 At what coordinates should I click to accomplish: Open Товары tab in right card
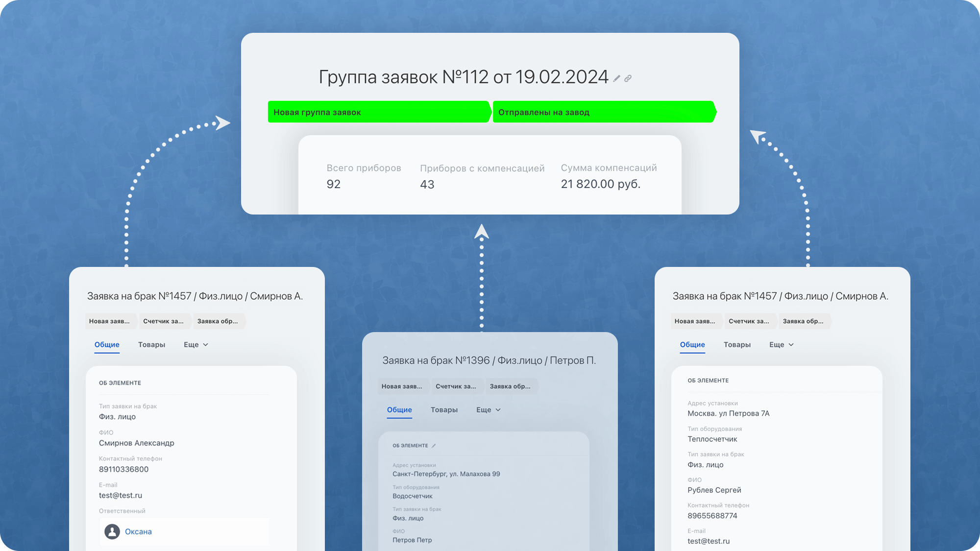click(x=737, y=345)
